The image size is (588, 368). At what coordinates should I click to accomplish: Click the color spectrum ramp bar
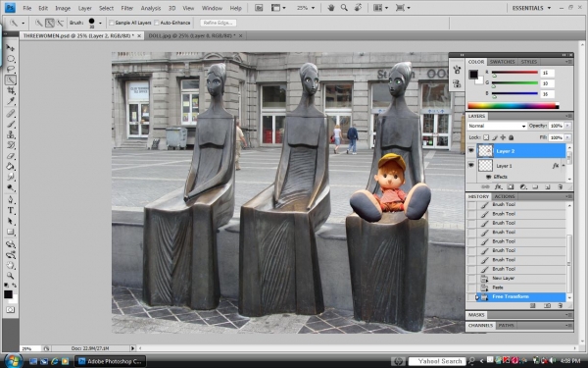pos(513,106)
